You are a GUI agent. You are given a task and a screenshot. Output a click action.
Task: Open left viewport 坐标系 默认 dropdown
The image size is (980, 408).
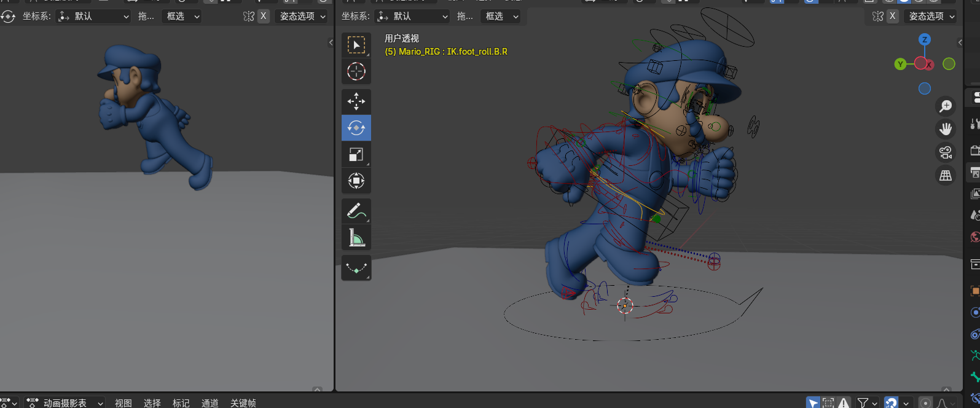[x=94, y=16]
